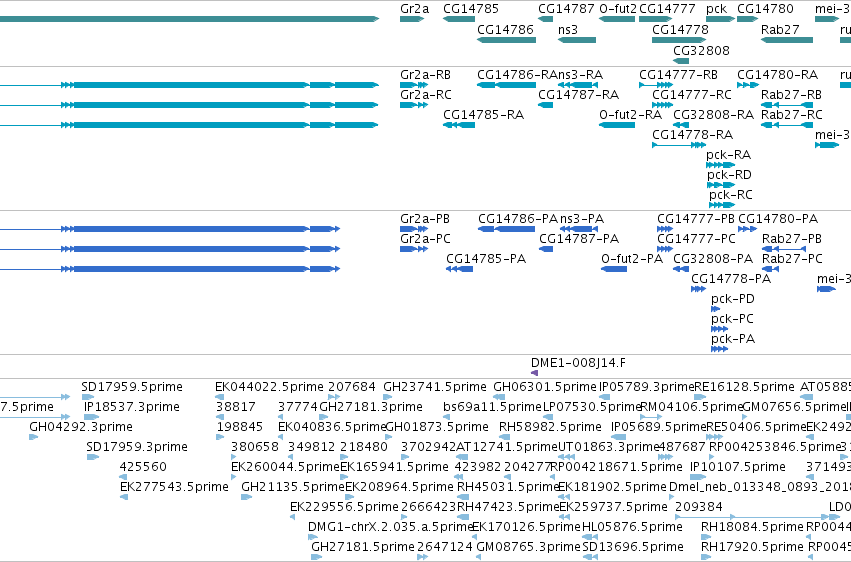Open the HL05876.5prime EST label

(632, 527)
